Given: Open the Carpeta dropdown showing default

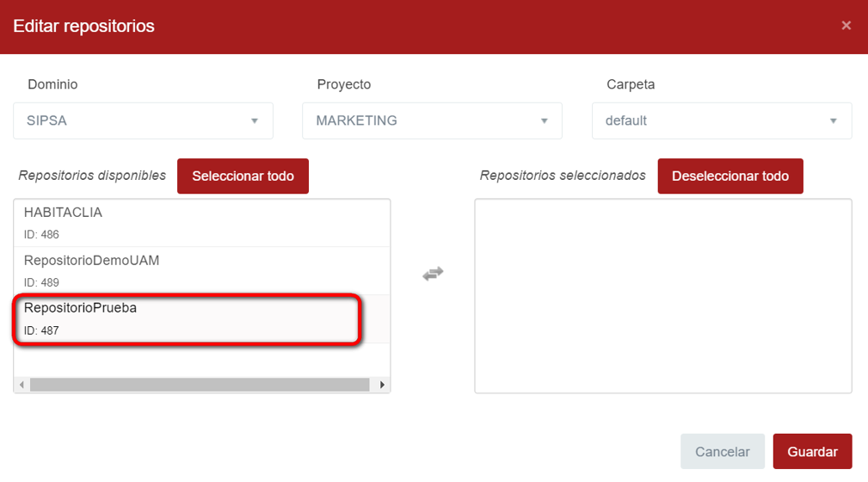Looking at the screenshot, I should click(722, 120).
